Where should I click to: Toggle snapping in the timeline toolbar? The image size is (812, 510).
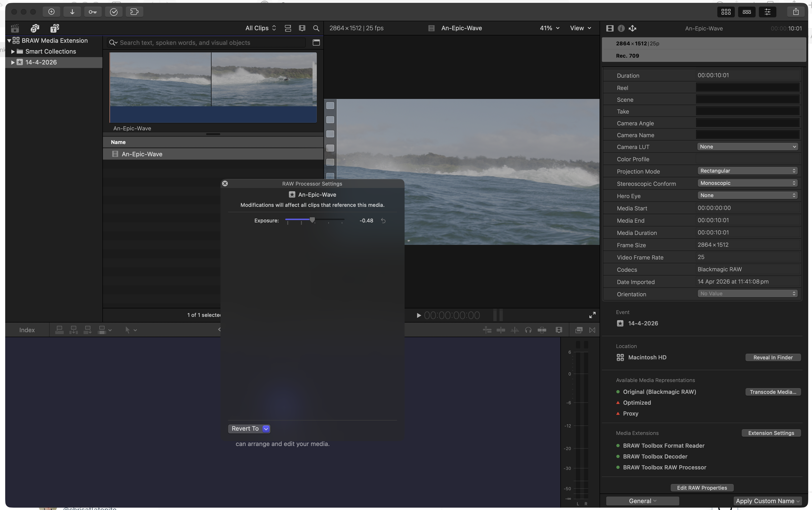click(x=541, y=330)
